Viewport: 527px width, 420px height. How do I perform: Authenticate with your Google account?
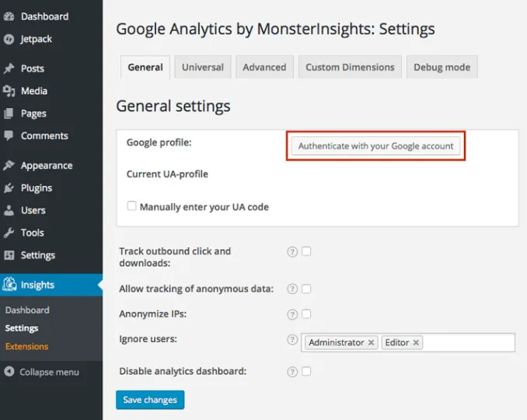[x=375, y=145]
